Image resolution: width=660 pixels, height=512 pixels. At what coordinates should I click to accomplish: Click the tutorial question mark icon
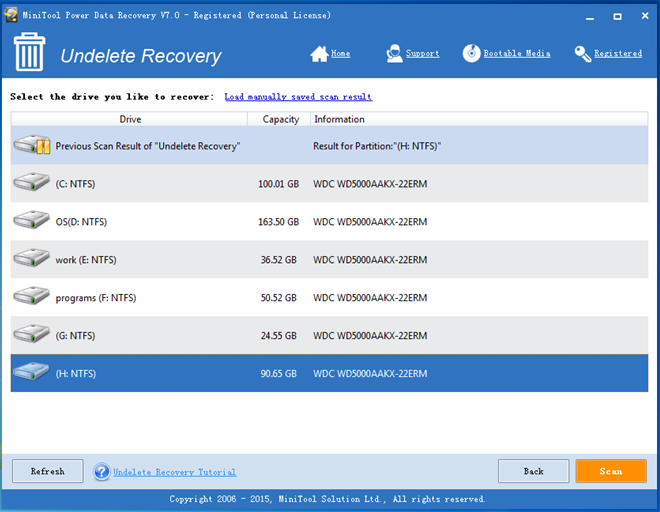tap(102, 472)
